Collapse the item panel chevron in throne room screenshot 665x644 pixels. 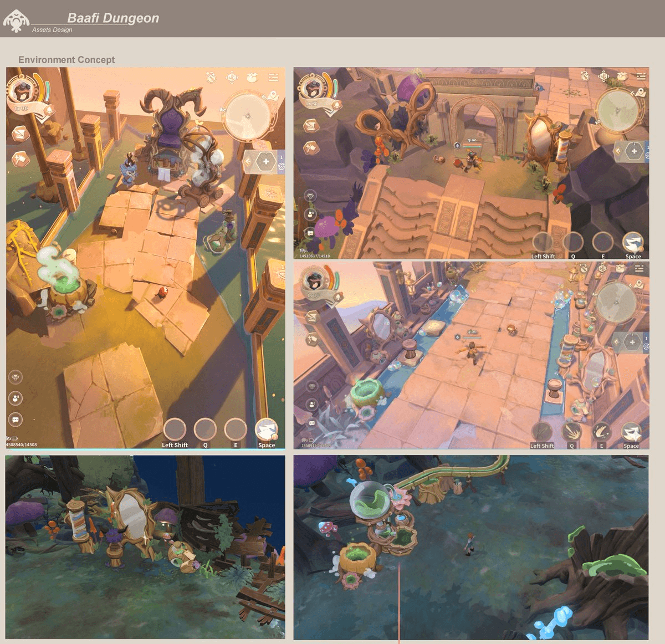pyautogui.click(x=248, y=162)
